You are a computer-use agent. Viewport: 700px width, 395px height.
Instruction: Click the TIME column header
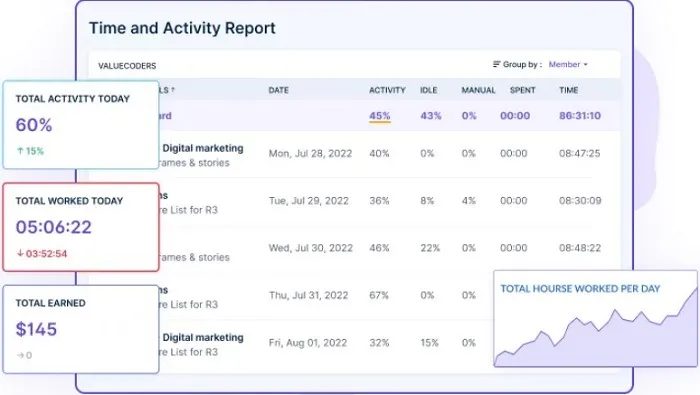568,90
